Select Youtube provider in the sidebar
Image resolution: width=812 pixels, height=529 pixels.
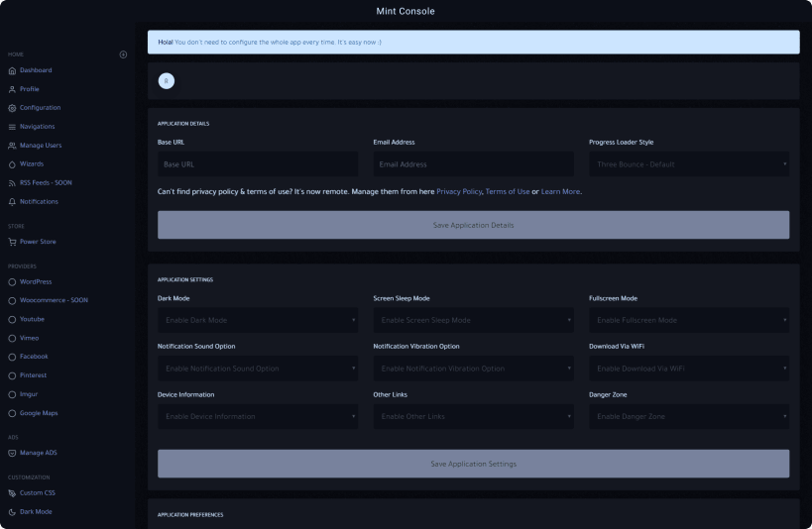(x=32, y=319)
